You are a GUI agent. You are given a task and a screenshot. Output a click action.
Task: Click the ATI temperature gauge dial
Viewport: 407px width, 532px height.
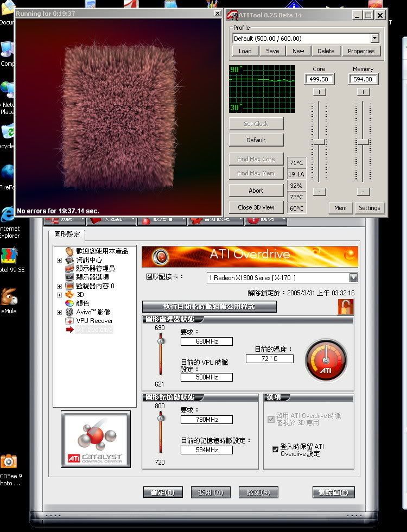326,360
